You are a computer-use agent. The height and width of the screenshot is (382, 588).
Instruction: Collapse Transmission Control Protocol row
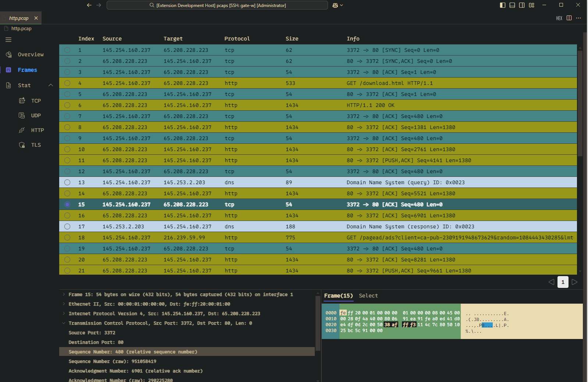[64, 323]
